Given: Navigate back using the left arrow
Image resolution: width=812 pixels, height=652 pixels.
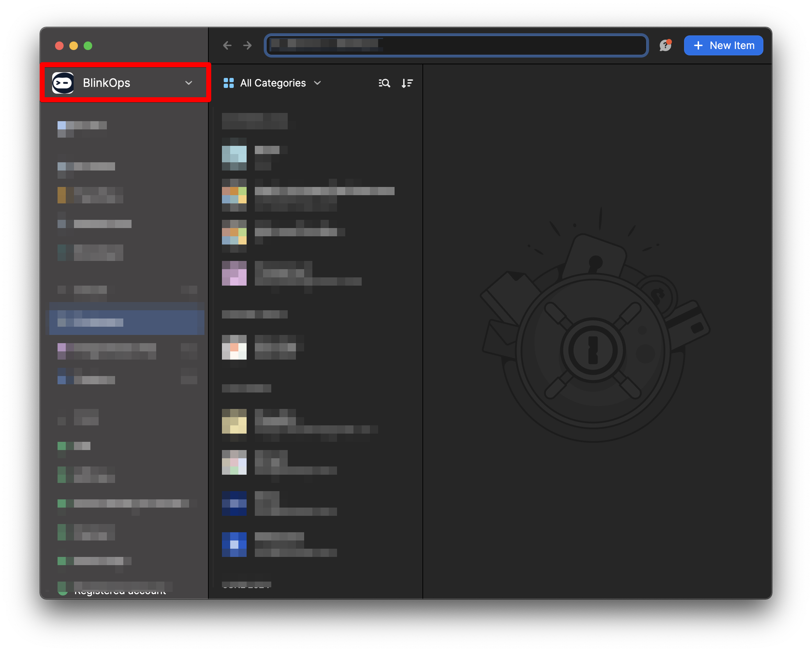Looking at the screenshot, I should pyautogui.click(x=227, y=45).
